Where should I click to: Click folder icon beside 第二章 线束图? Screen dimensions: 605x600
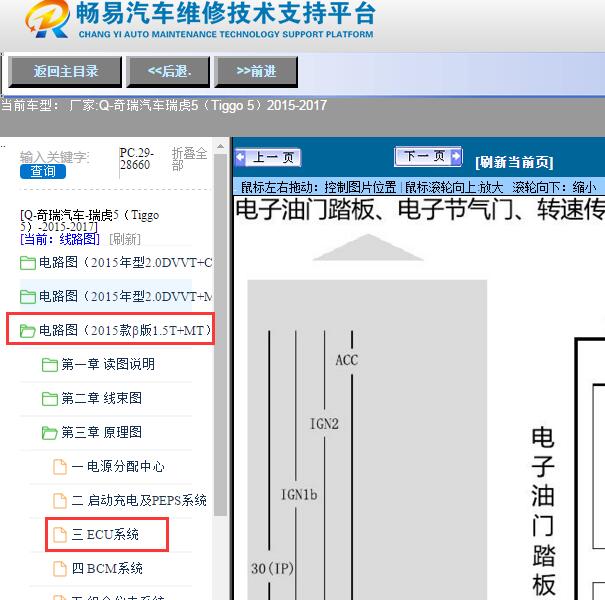(x=50, y=399)
